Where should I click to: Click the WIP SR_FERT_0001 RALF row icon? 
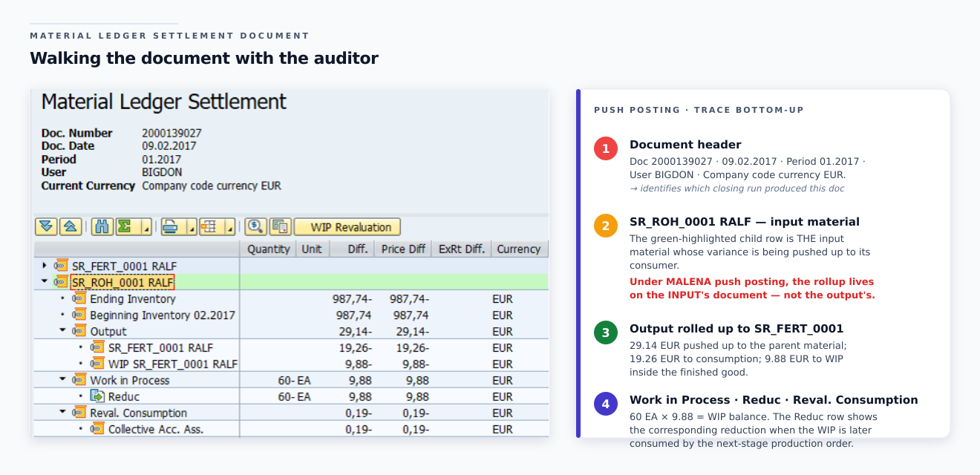pyautogui.click(x=97, y=364)
